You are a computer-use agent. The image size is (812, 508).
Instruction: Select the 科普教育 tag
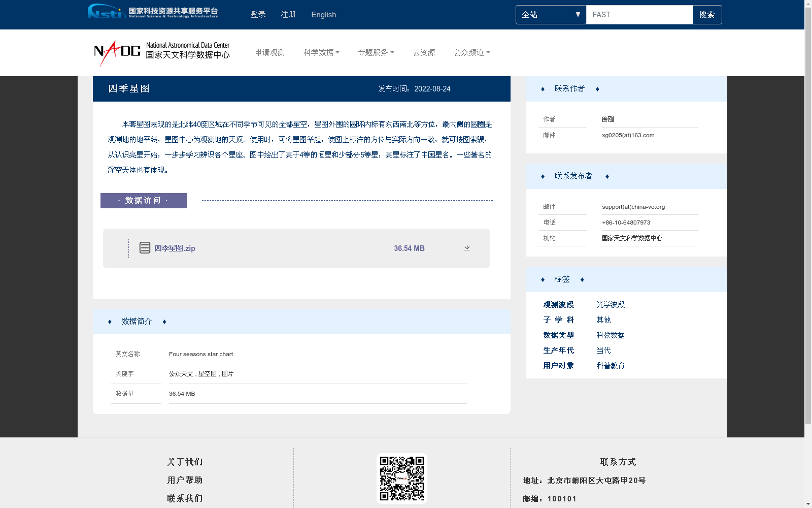point(611,366)
